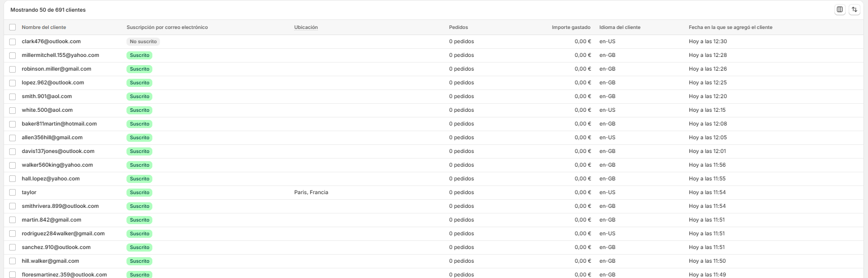Click the 'No suscrito' status badge
Viewport: 868px width, 278px height.
point(143,42)
